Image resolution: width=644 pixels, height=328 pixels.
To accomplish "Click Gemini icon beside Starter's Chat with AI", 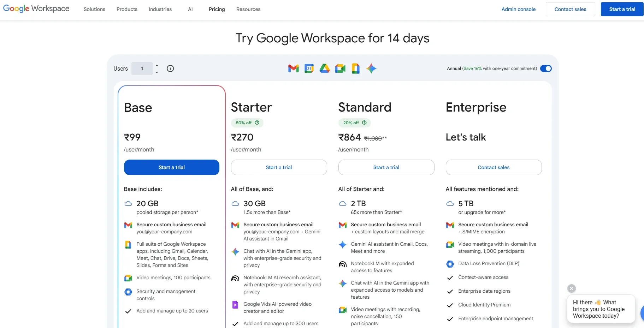I will [235, 252].
